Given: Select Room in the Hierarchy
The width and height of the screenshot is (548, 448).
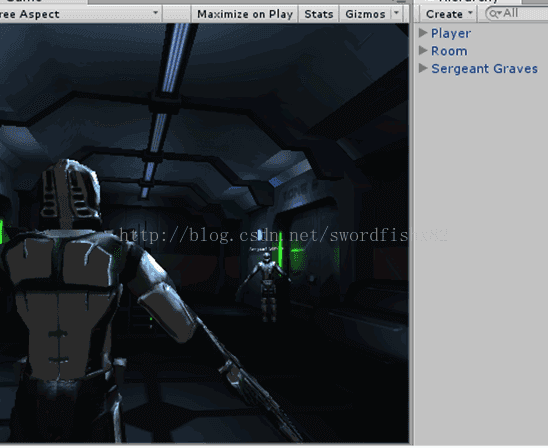Looking at the screenshot, I should pyautogui.click(x=449, y=51).
